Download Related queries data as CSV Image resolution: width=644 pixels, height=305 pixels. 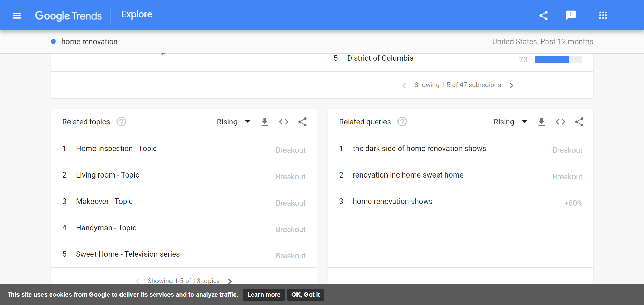[541, 122]
